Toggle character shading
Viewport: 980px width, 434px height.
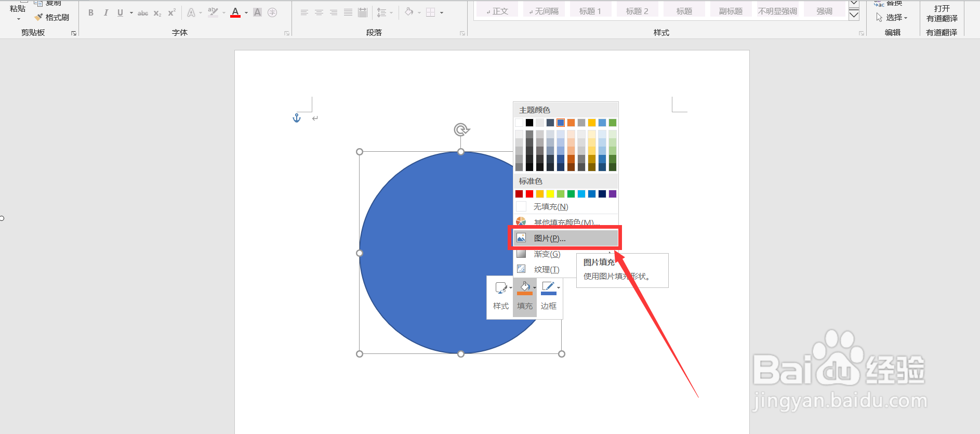tap(257, 12)
